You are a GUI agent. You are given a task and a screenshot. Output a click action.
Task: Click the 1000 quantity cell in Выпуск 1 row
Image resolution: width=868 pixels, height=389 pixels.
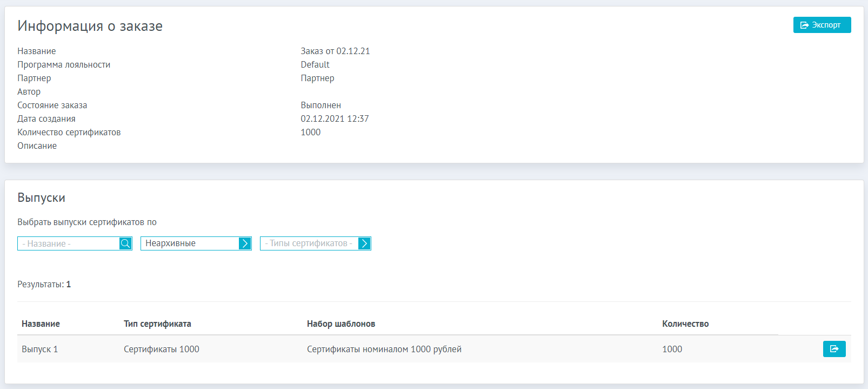pos(672,349)
